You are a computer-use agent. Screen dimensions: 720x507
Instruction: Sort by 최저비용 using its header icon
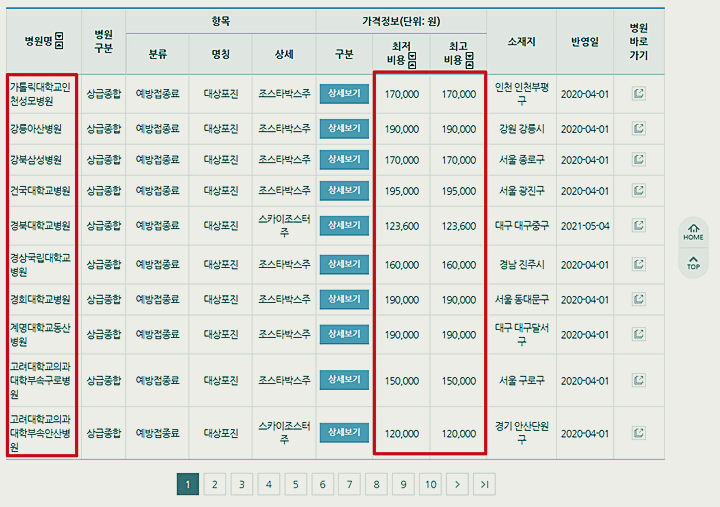[412, 60]
